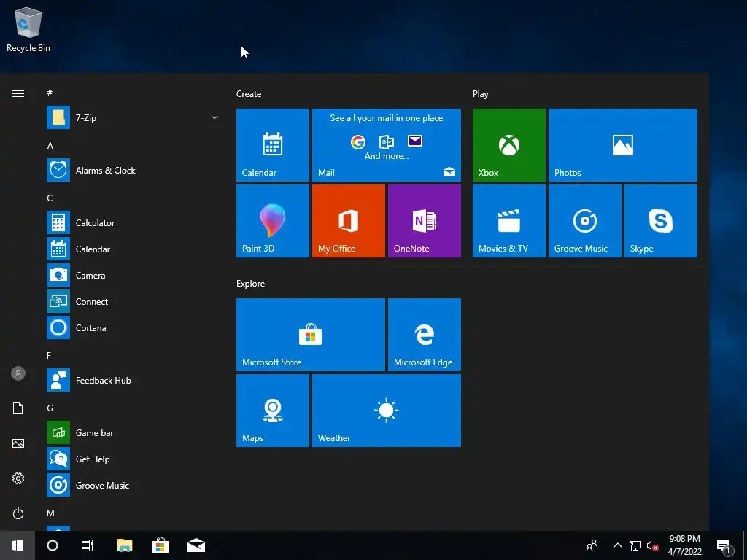Open Documents from Start sidebar
The height and width of the screenshot is (560, 747).
[18, 408]
